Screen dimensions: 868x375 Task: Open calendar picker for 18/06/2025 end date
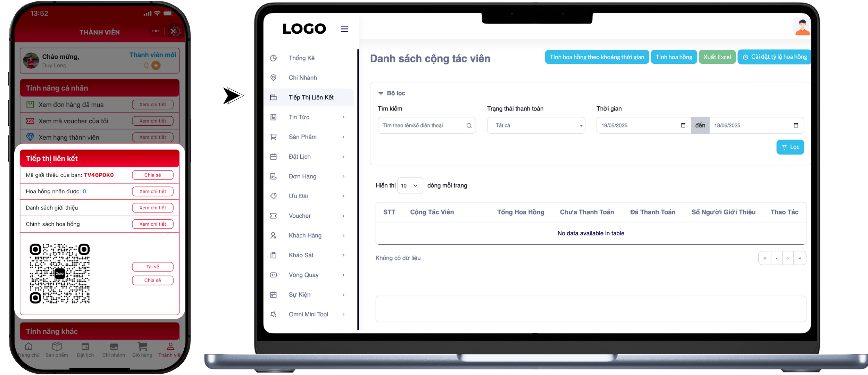[x=796, y=125]
